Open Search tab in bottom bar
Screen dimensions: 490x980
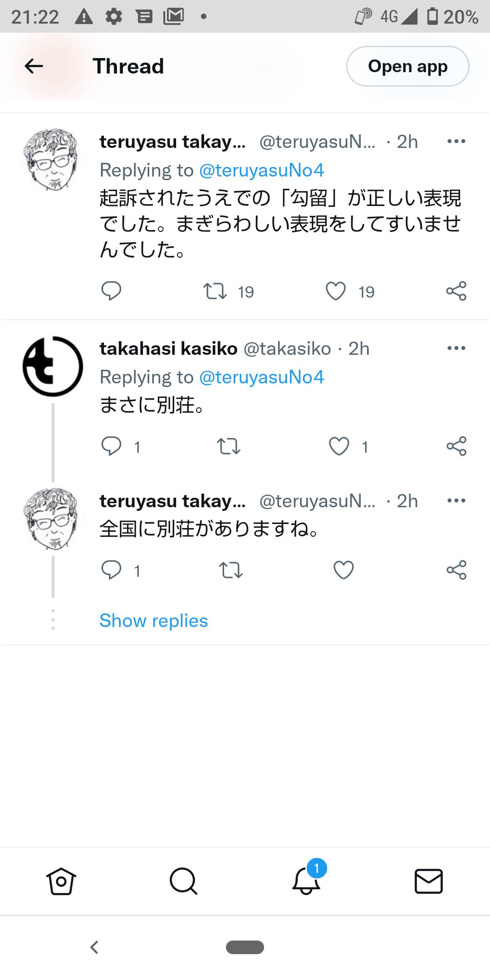point(183,881)
